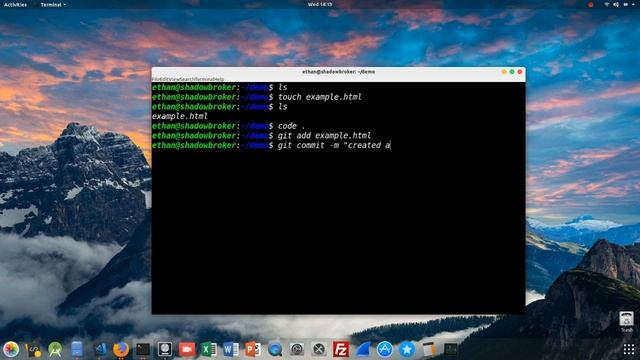The width and height of the screenshot is (640, 360).
Task: Click the black Terminal icon in dock
Action: 143,349
